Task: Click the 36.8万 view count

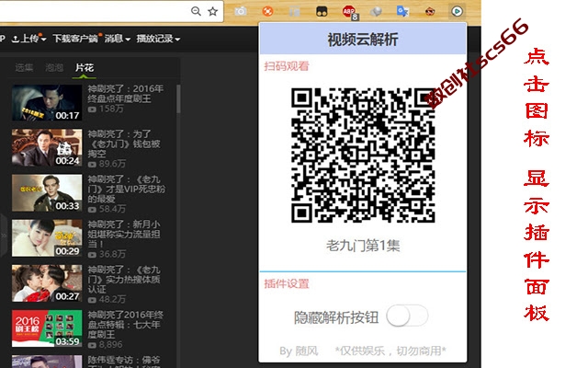Action: click(112, 254)
